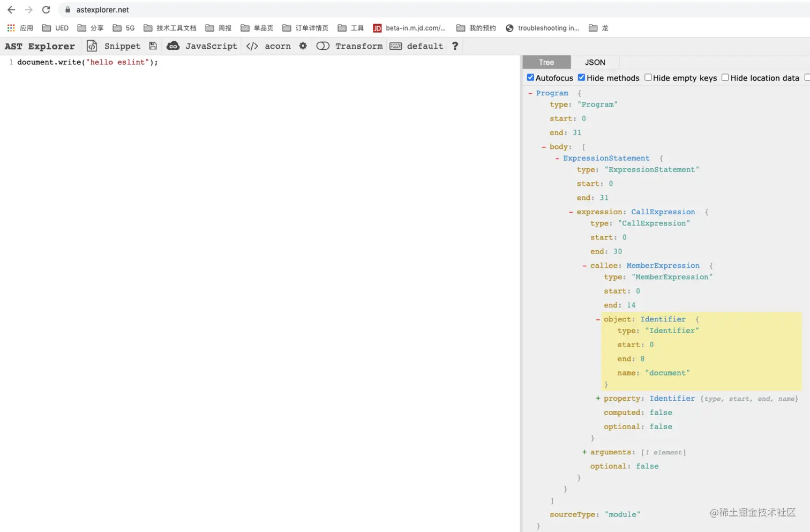Click the ExpressionStatement node name
810x532 pixels.
pyautogui.click(x=606, y=159)
